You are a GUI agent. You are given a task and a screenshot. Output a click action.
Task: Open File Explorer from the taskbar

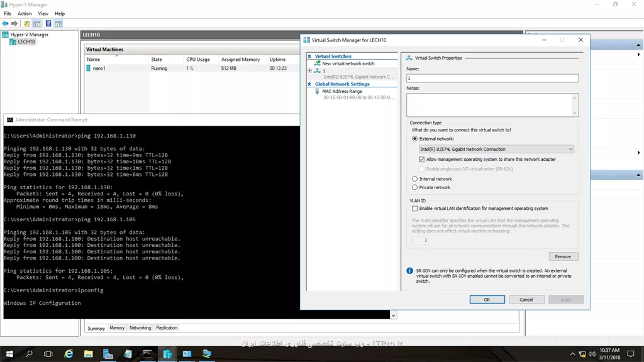pos(88,354)
